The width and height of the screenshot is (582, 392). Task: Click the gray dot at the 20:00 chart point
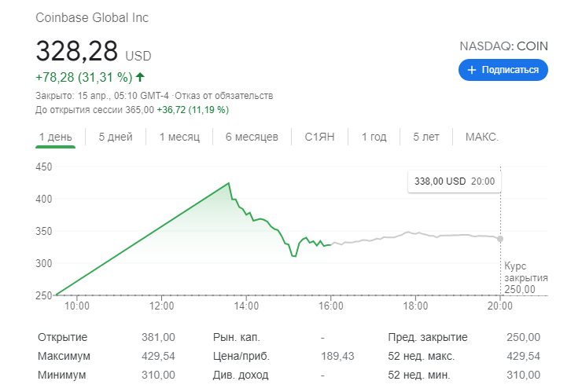(x=500, y=239)
